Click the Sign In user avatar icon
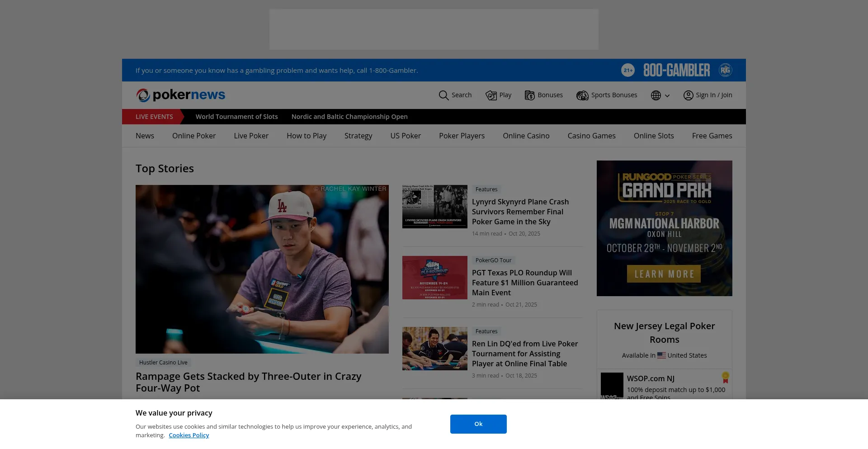 tap(688, 95)
